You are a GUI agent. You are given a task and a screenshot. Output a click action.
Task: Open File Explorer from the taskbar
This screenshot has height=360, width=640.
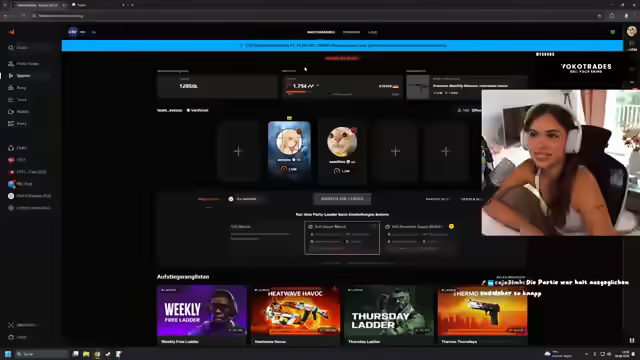click(86, 354)
